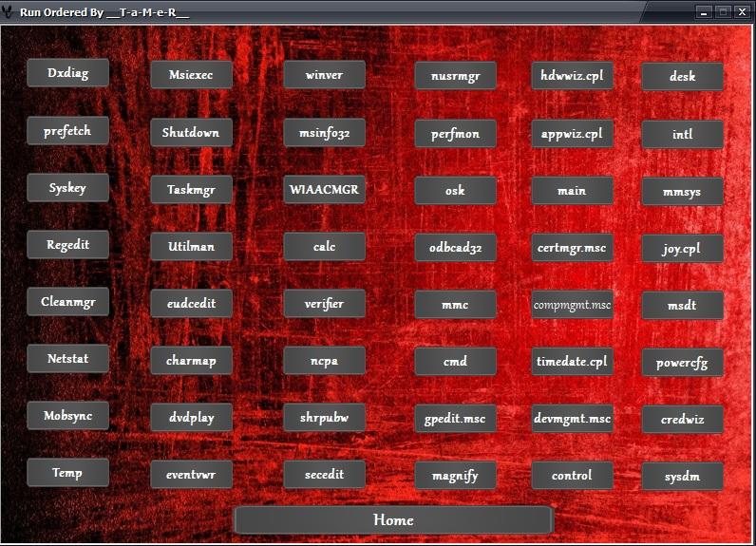Viewport: 756px width, 546px height.
Task: Click the mmsys button
Action: [683, 191]
